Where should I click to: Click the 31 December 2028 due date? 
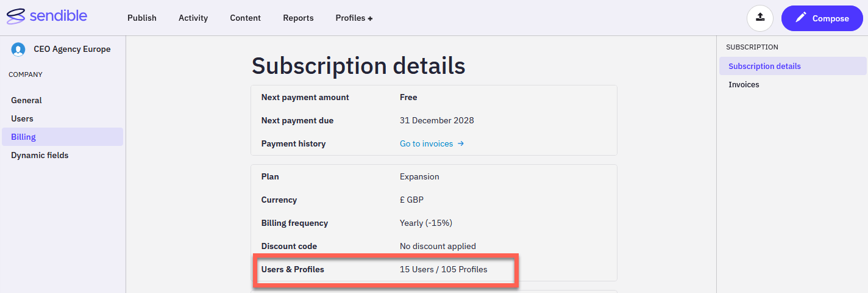[437, 120]
